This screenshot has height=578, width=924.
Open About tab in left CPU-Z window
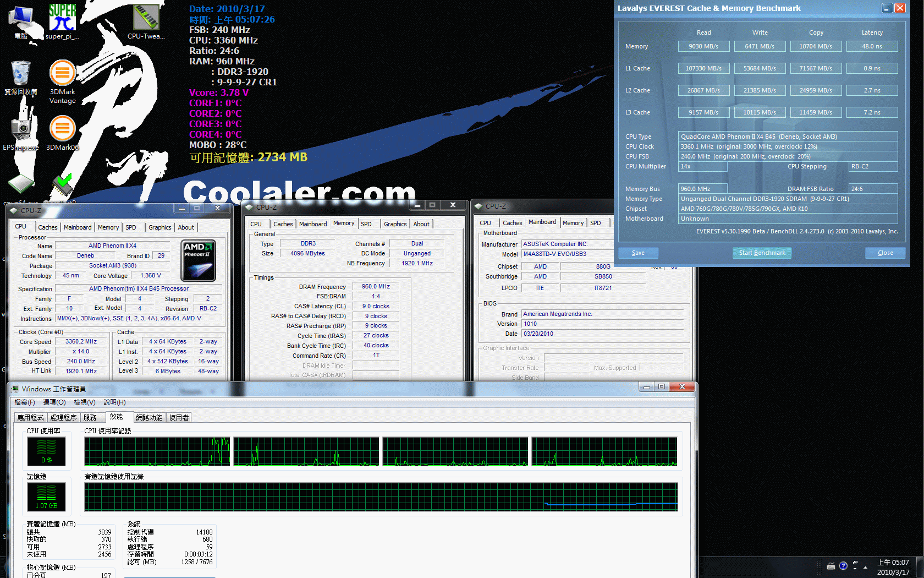point(186,227)
